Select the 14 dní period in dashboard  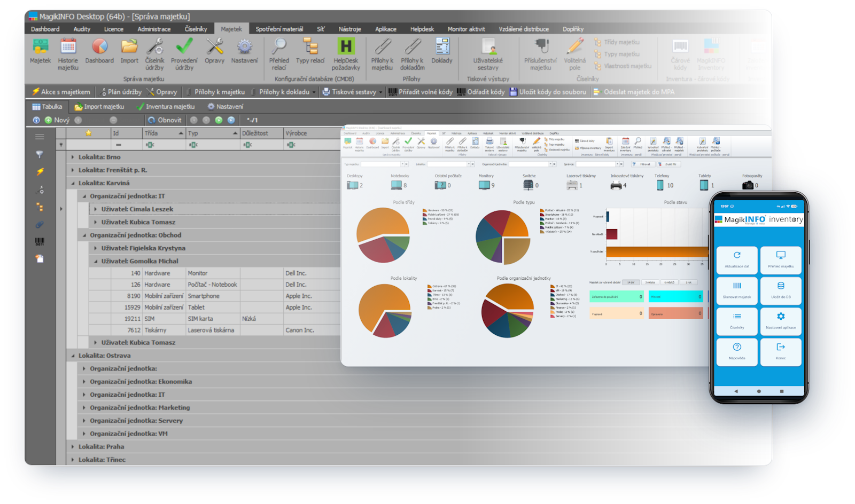coord(631,282)
